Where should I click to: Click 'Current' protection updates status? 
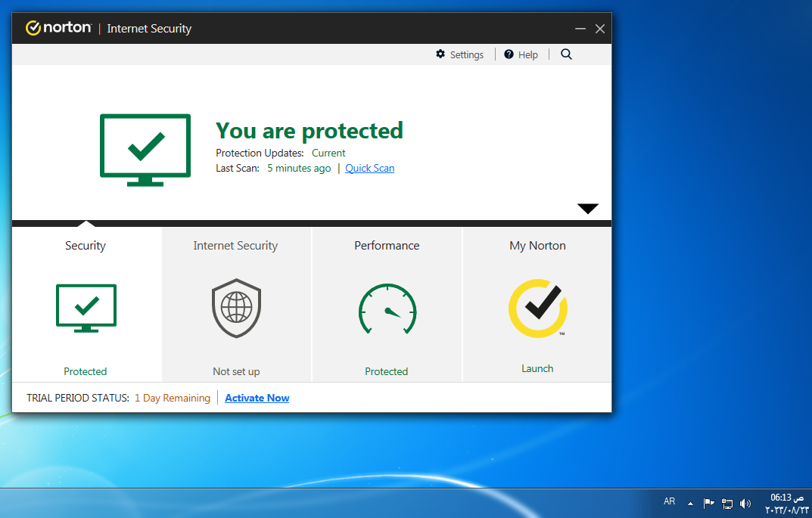click(x=328, y=154)
